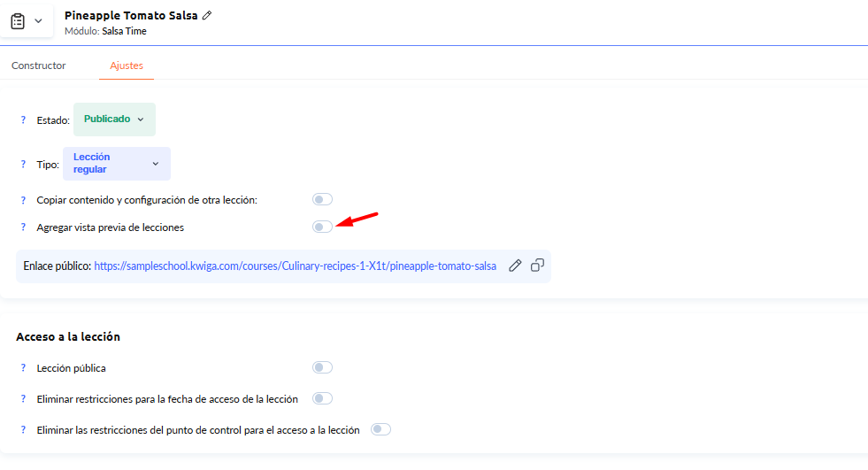Show help for Eliminar restricciones para la fecha
868x470 pixels.
(23, 398)
